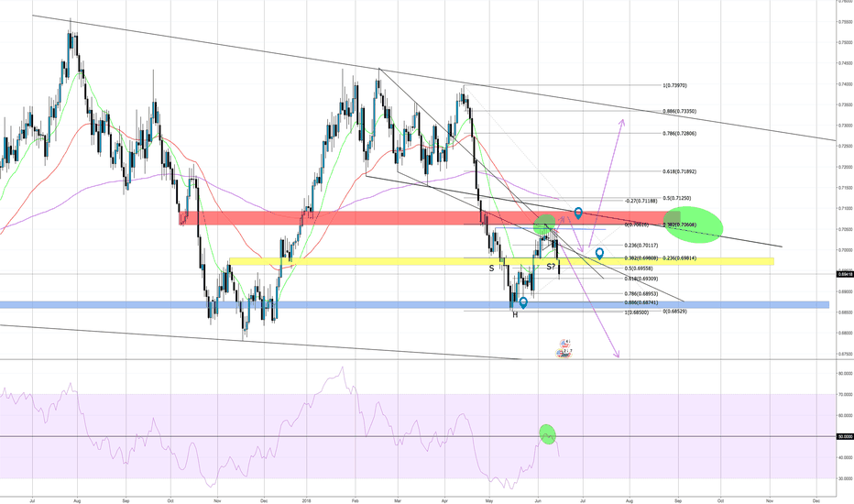Select the blue pin marker above the yellow band
This screenshot has width=854, height=504.
coord(599,253)
